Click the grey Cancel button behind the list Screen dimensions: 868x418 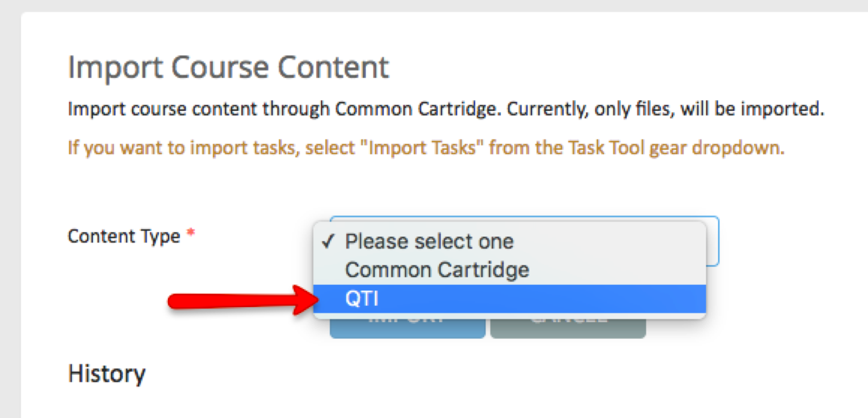click(x=568, y=328)
